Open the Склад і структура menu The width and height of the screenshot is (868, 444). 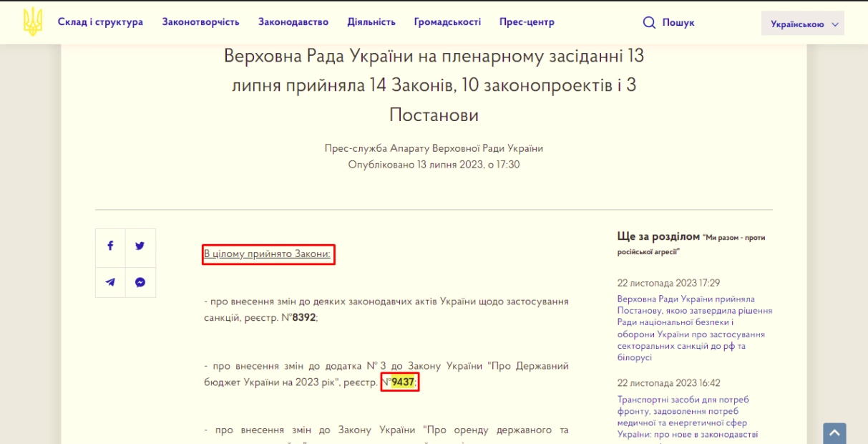(x=100, y=22)
